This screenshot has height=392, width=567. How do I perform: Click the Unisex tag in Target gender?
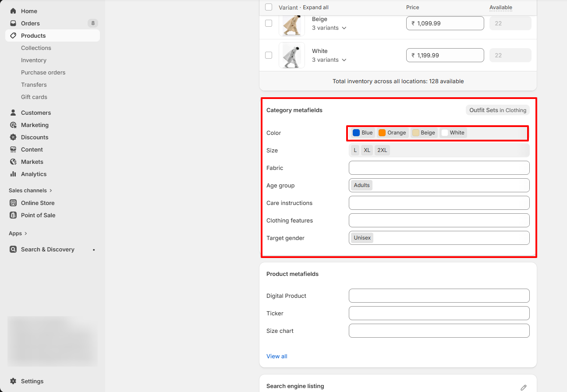tap(362, 238)
